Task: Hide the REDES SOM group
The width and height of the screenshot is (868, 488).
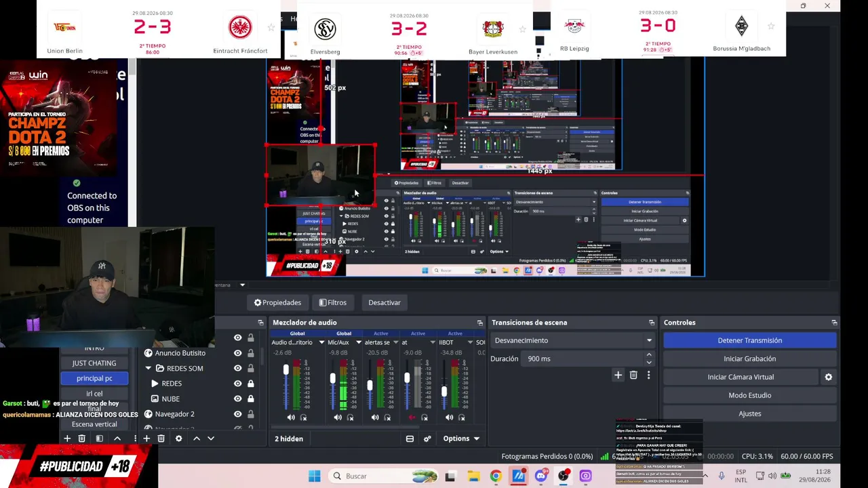Action: point(237,368)
